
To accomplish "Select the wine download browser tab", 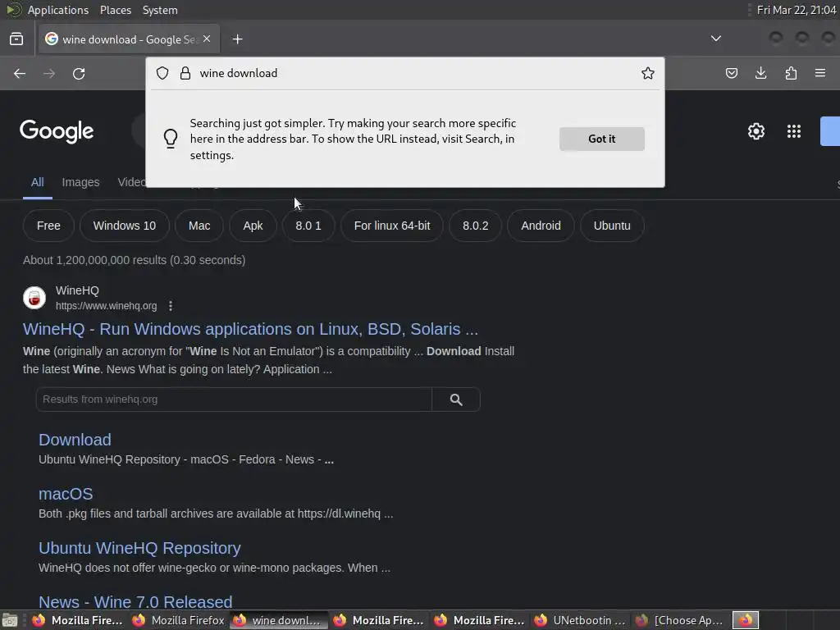I will (x=129, y=39).
